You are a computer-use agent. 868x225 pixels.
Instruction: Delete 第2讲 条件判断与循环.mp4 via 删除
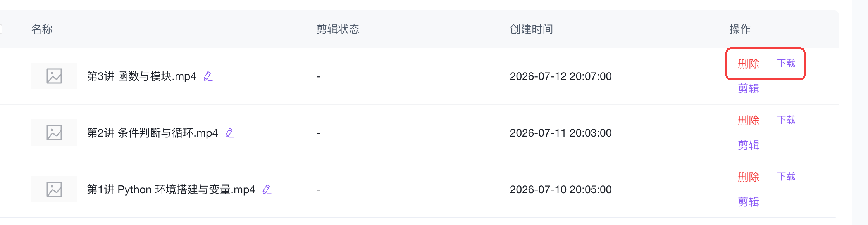(x=748, y=120)
